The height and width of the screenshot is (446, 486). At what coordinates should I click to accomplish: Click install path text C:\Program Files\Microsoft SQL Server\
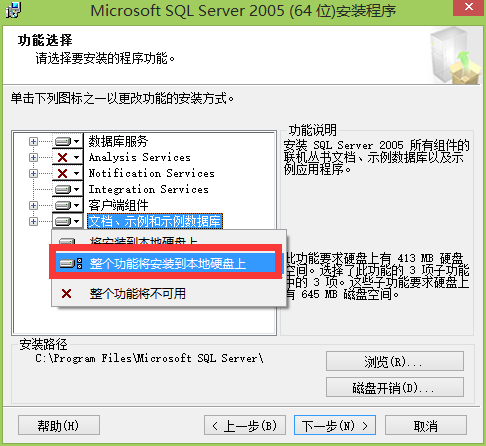[x=149, y=358]
